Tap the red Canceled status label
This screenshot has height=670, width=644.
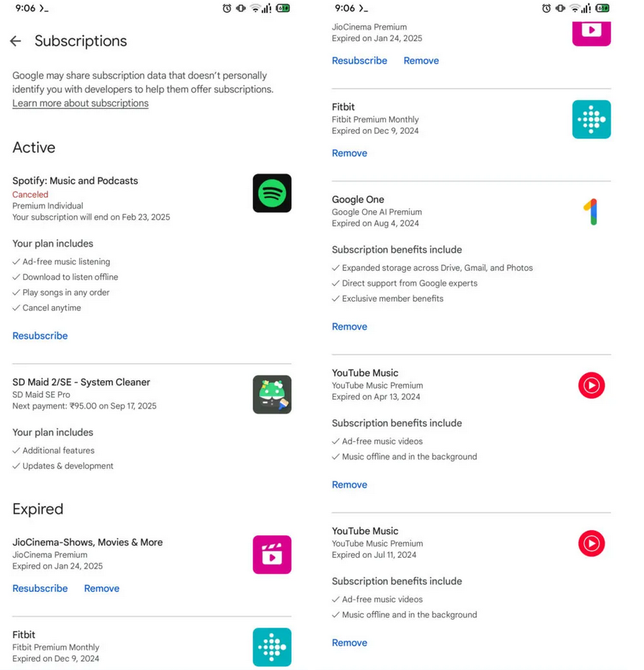click(30, 194)
